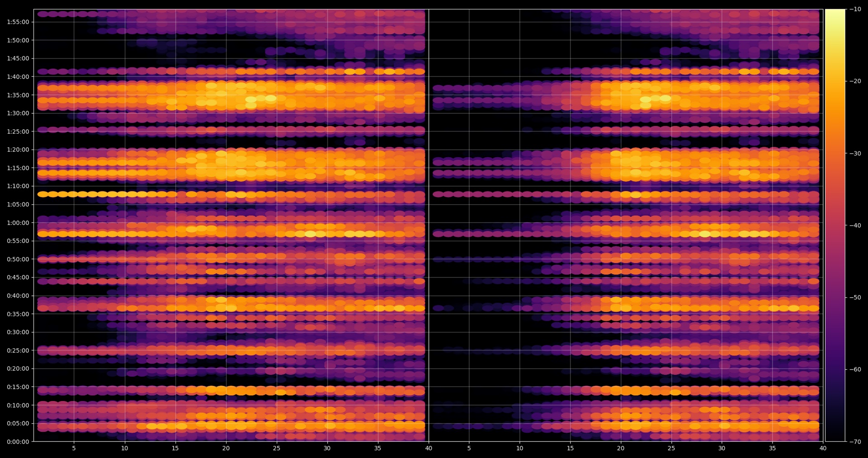Click the 0:35:00 time axis label

click(x=18, y=314)
